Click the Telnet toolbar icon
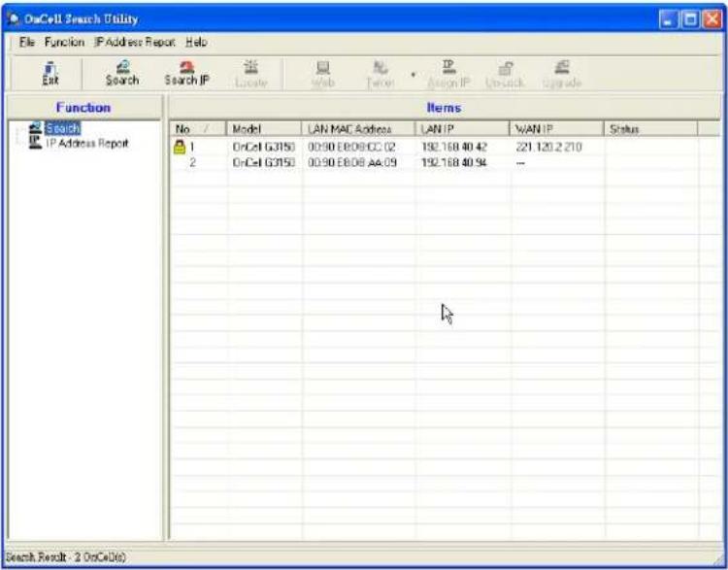This screenshot has height=570, width=728. click(x=381, y=75)
